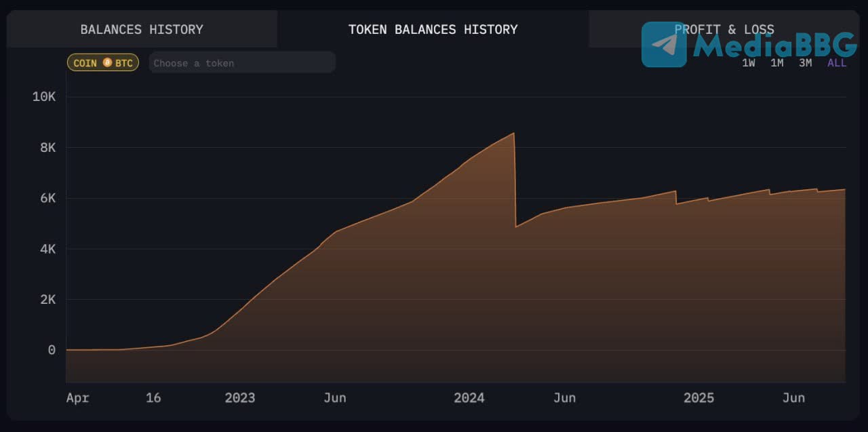The width and height of the screenshot is (868, 432).
Task: Click the 10K y-axis label
Action: coord(44,96)
